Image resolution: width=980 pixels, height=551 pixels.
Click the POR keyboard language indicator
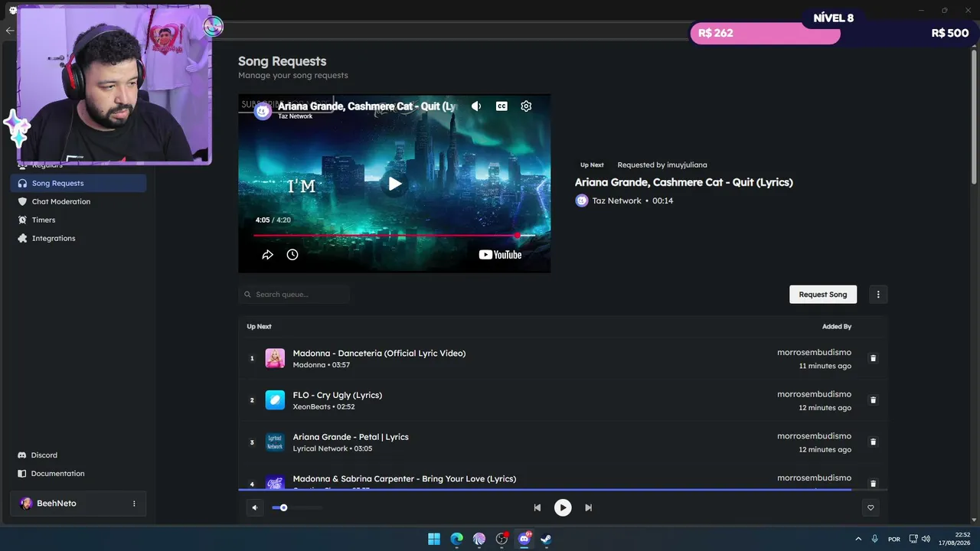(893, 540)
